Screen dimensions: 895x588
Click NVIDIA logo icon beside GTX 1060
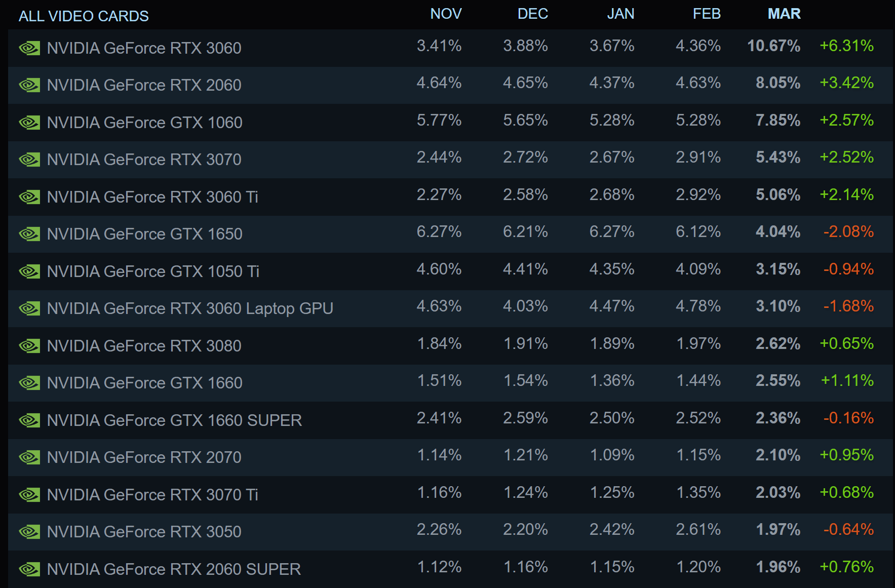point(29,123)
